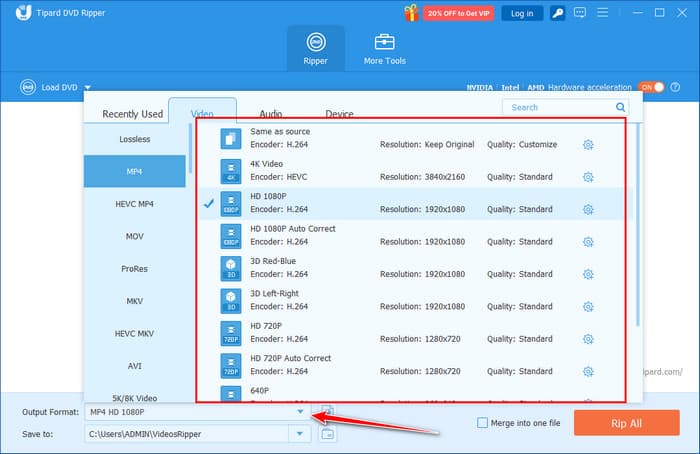Switch to the Audio tab
Screen dimensions: 700x454
(270, 114)
